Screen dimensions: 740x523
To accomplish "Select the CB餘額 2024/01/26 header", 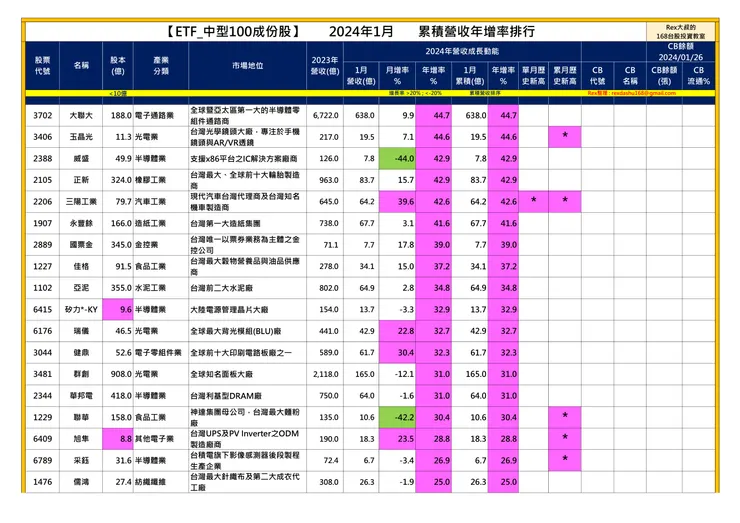I will coord(681,52).
